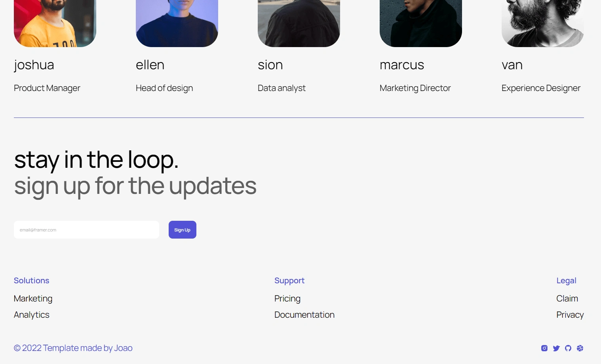Select the Support footer heading
The width and height of the screenshot is (601, 364).
pyautogui.click(x=289, y=281)
